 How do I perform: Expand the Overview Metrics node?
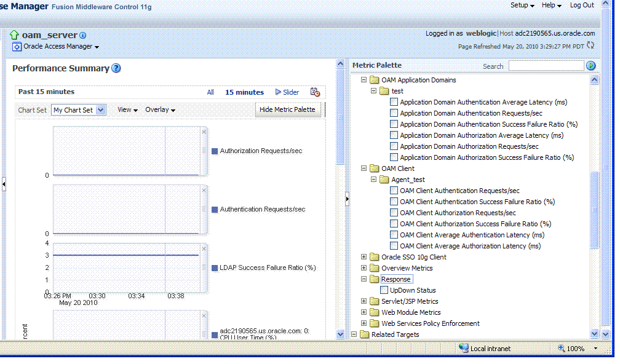click(x=364, y=268)
